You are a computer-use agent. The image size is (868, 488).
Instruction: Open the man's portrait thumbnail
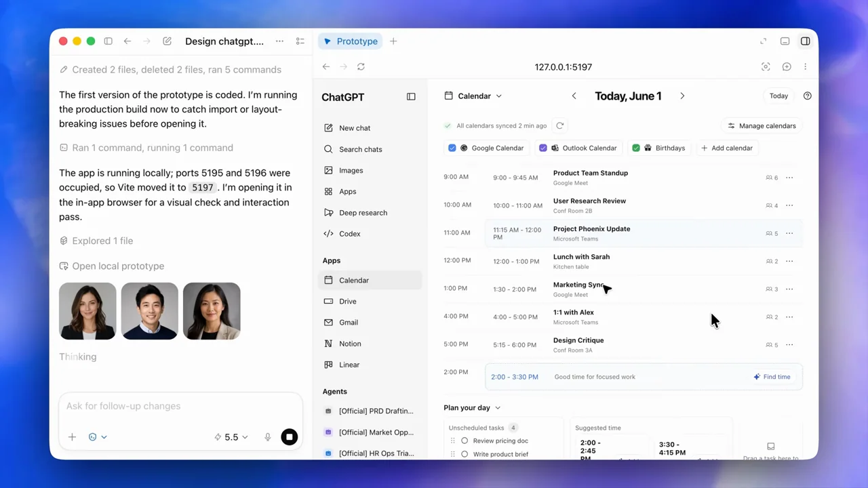pyautogui.click(x=150, y=311)
